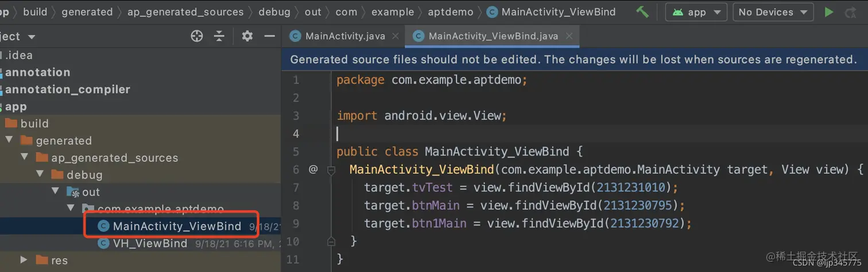Collapse the com.example.aptdemo package node
Viewport: 868px width, 272px height.
[71, 208]
